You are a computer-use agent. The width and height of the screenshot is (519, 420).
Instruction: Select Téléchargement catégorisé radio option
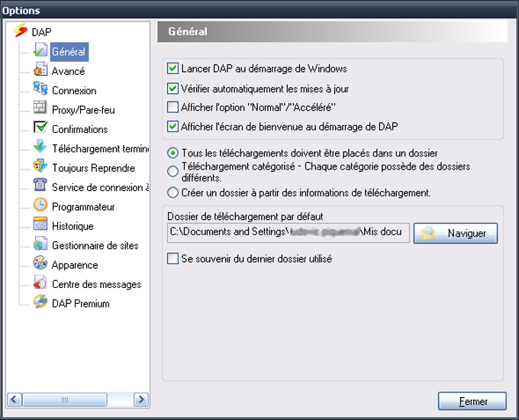tap(172, 171)
